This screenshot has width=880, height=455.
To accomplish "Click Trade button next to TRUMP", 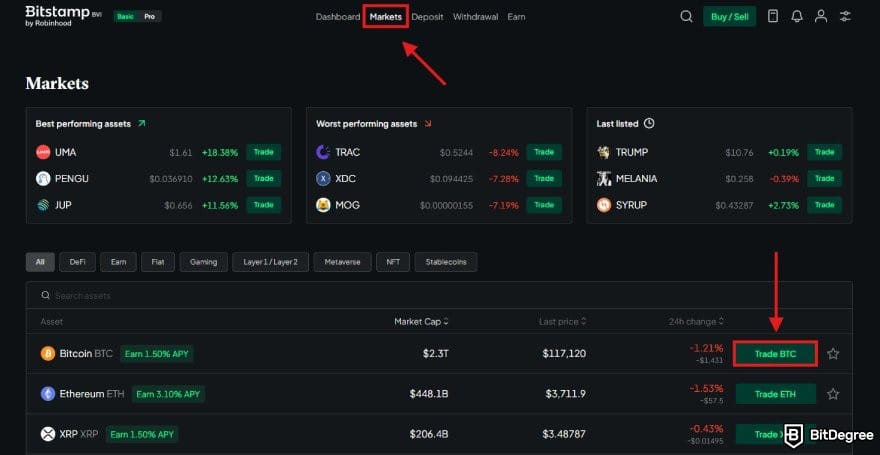I will click(x=824, y=152).
